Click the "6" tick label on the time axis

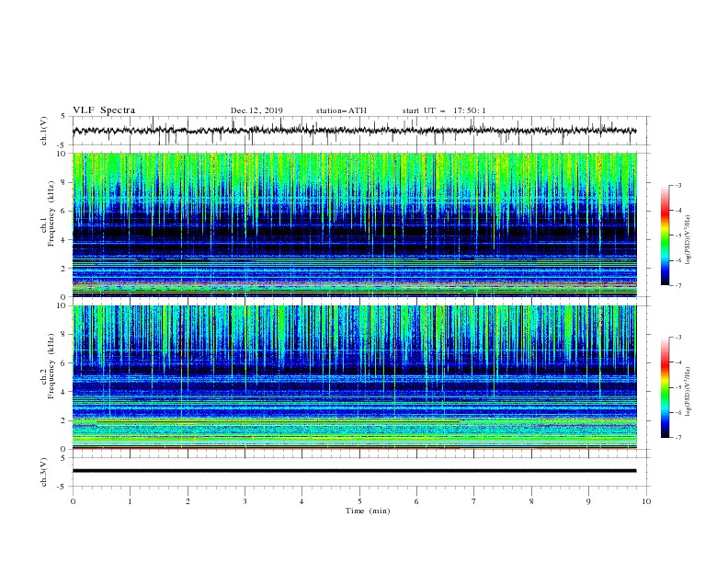416,501
